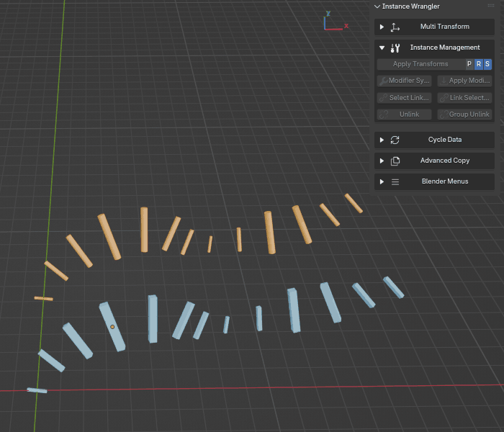Collapse the Instance Wrangler panel chevron
The image size is (504, 432).
(377, 6)
